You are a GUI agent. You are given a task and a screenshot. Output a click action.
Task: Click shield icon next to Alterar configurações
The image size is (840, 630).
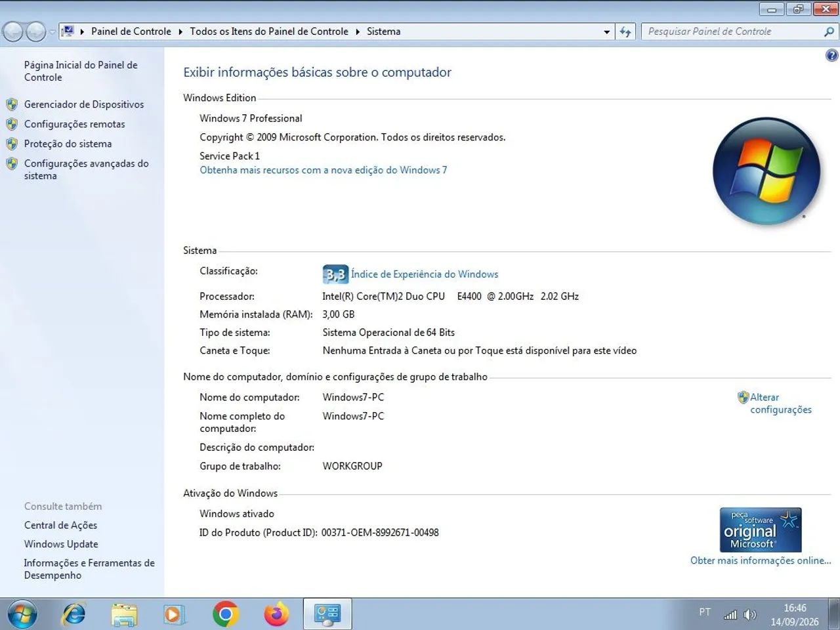click(x=743, y=397)
